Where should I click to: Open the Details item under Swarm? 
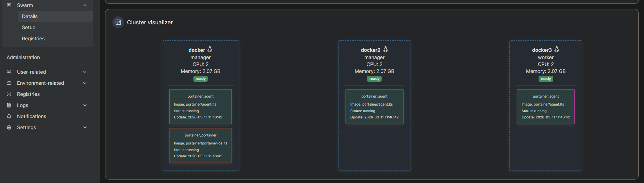point(30,16)
